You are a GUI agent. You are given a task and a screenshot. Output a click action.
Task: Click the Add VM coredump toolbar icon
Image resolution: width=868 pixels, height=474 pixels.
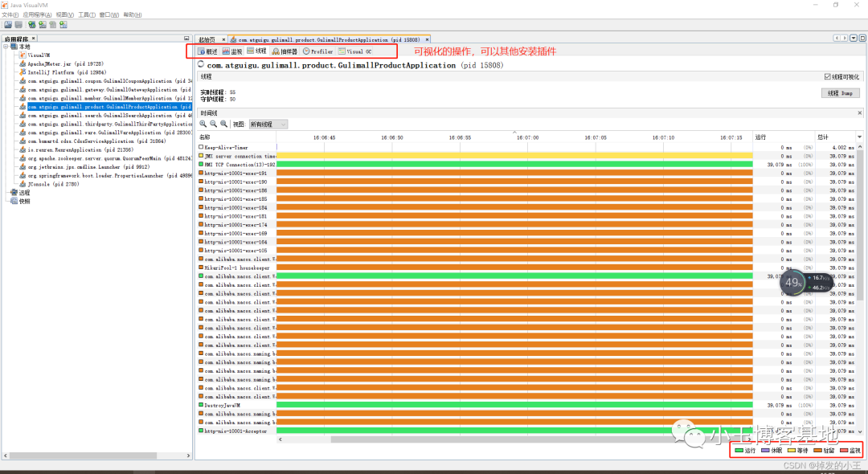52,25
